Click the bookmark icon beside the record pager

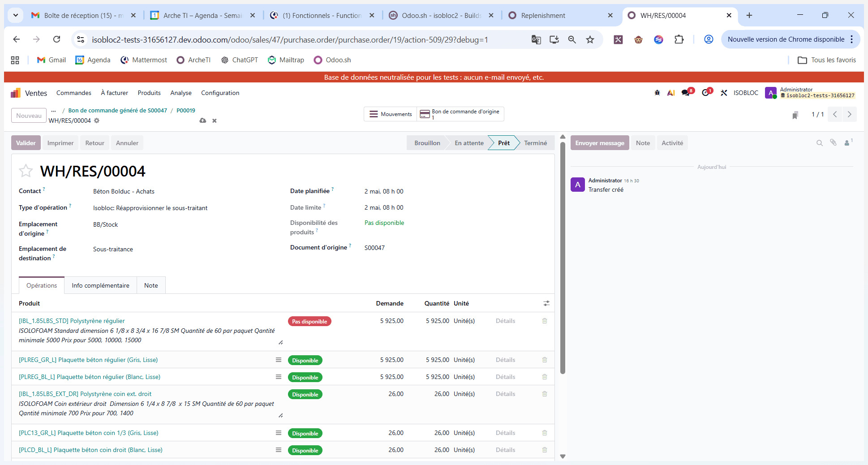pos(795,115)
